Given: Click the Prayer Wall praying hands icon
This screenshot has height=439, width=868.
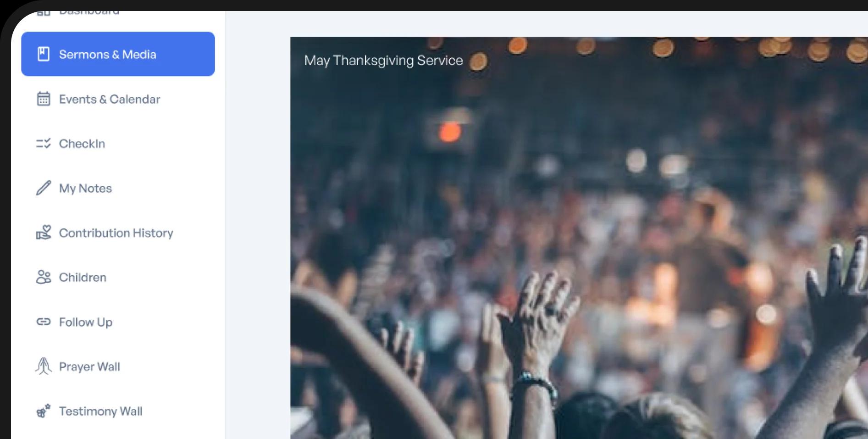Looking at the screenshot, I should click(44, 366).
